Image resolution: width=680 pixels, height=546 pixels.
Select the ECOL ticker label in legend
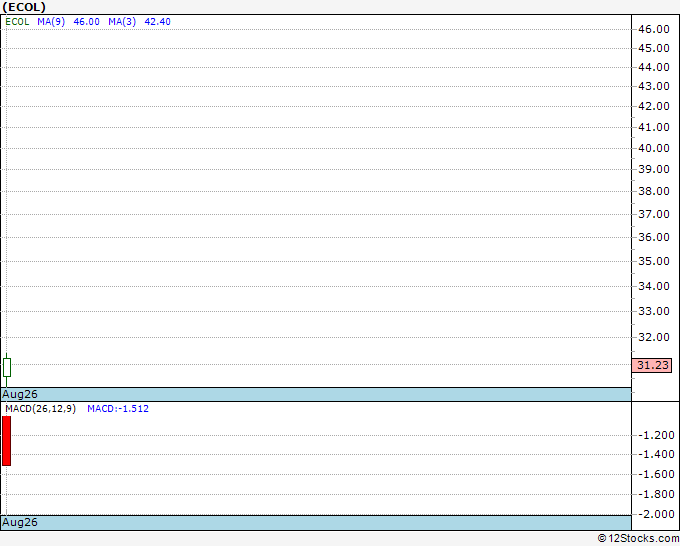(x=17, y=22)
